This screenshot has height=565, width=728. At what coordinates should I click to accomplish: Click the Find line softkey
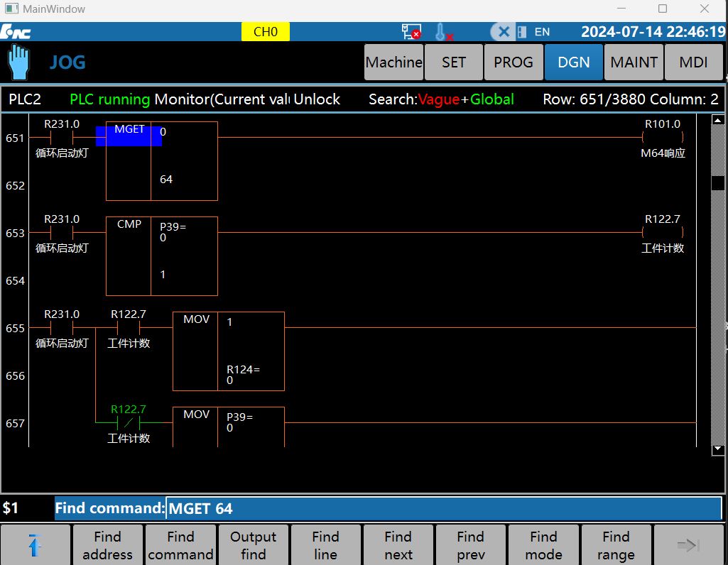[x=326, y=545]
